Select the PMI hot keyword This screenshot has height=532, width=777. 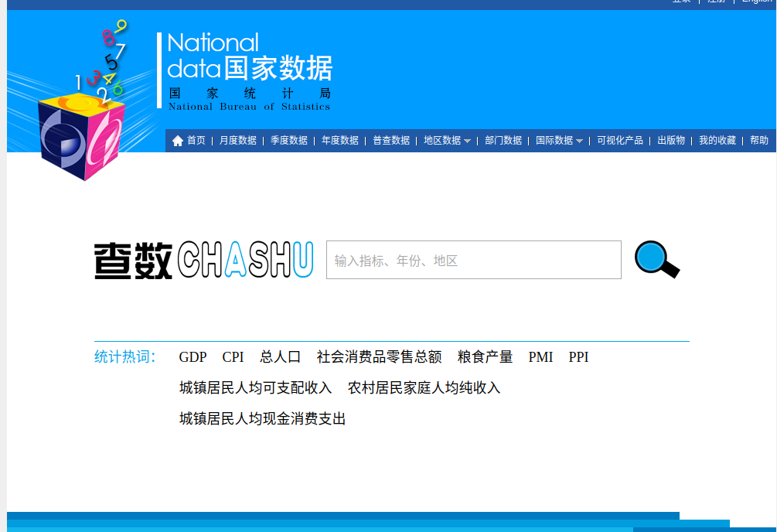pos(540,357)
